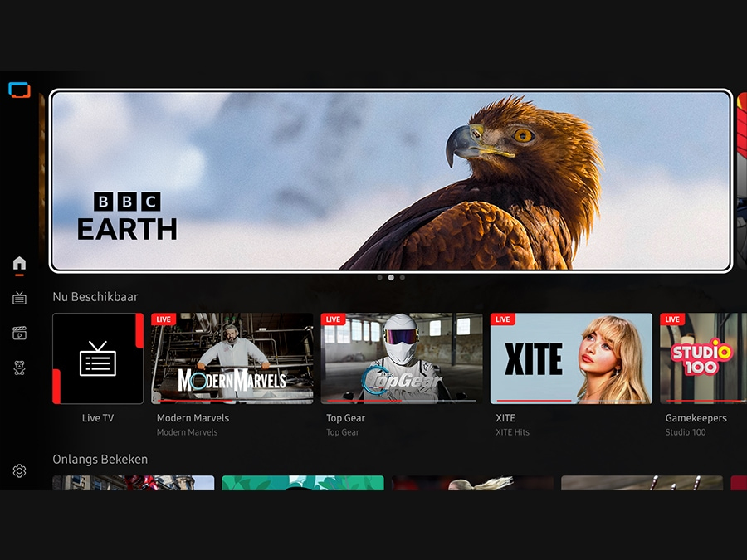747x560 pixels.
Task: Play the Studio 100 Gamekeepers thumbnail
Action: (x=703, y=358)
